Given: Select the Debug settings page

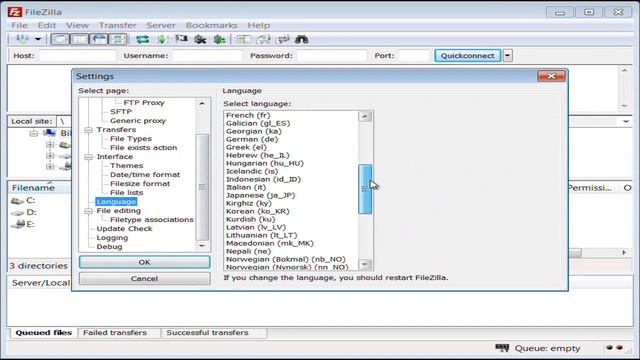Looking at the screenshot, I should [x=109, y=247].
